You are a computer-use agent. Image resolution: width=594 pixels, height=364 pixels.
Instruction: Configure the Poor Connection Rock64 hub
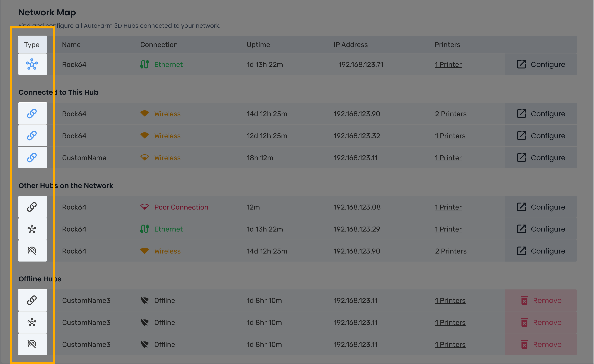tap(541, 207)
